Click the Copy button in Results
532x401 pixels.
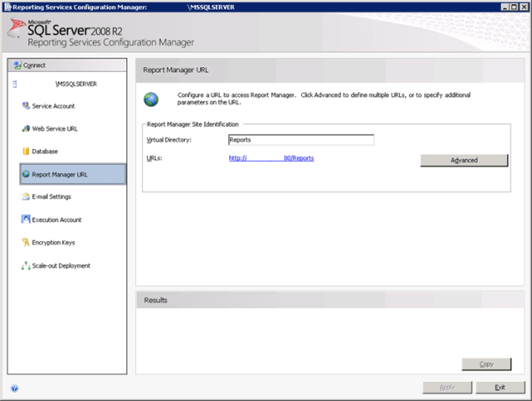click(x=486, y=364)
